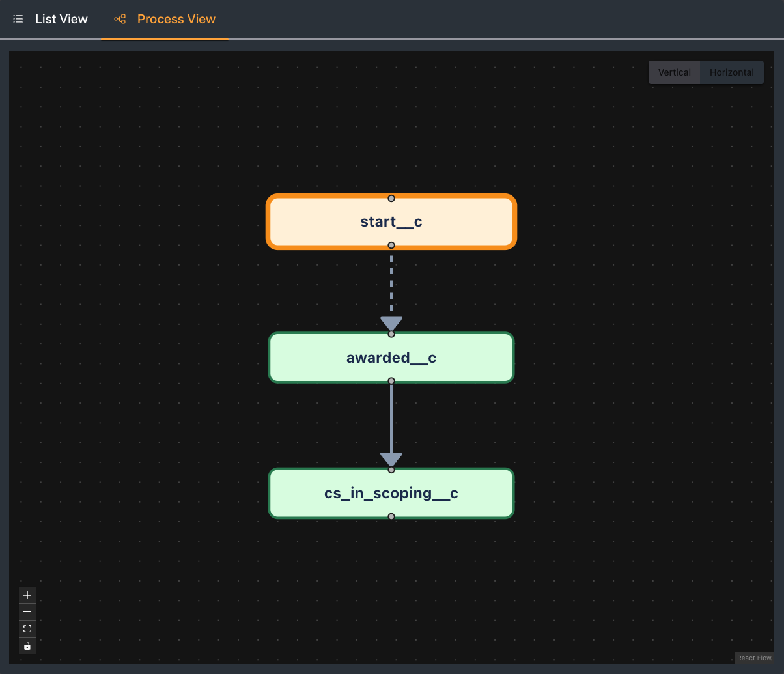Screen dimensions: 784x674
Task: Toggle the interactivity lock icon
Action: coord(27,646)
